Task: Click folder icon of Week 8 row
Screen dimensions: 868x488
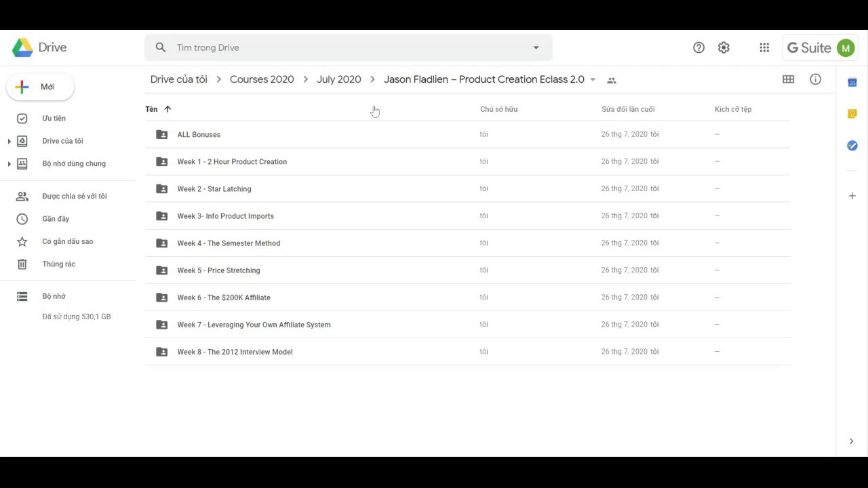Action: point(161,351)
